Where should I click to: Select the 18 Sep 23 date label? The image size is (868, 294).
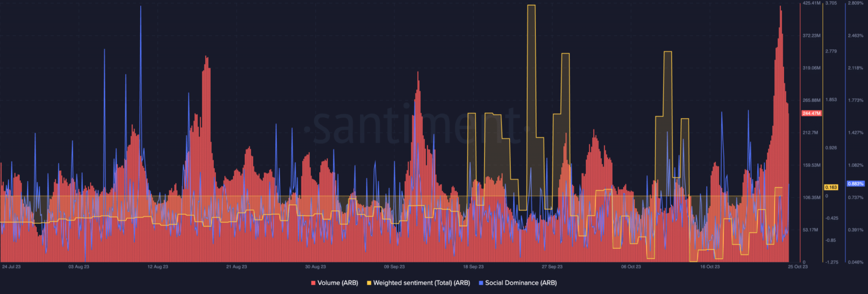[473, 266]
